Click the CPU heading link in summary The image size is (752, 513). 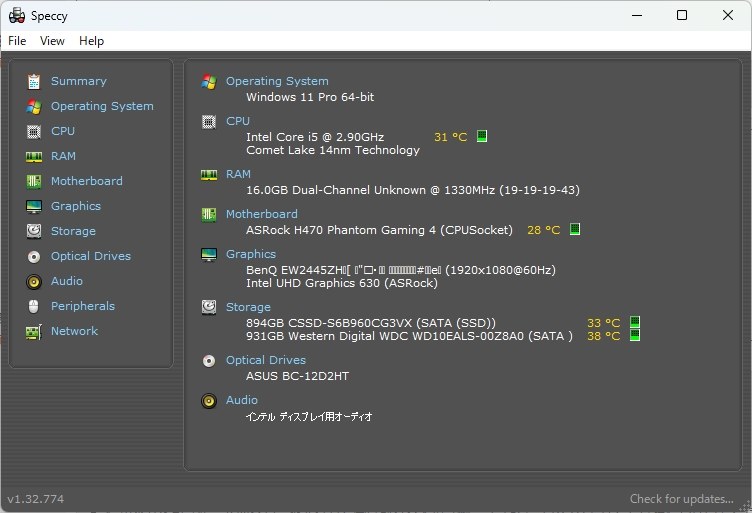click(238, 121)
